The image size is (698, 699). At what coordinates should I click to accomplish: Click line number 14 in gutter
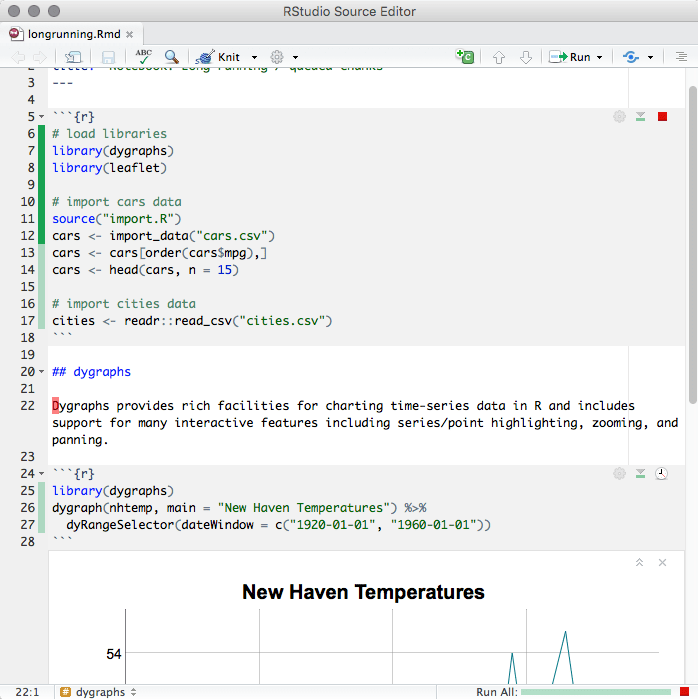[28, 270]
